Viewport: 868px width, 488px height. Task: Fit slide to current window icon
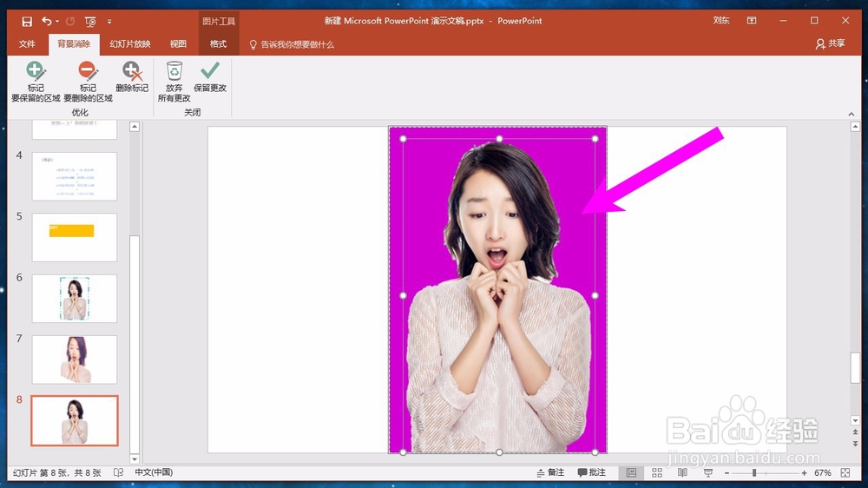click(845, 472)
